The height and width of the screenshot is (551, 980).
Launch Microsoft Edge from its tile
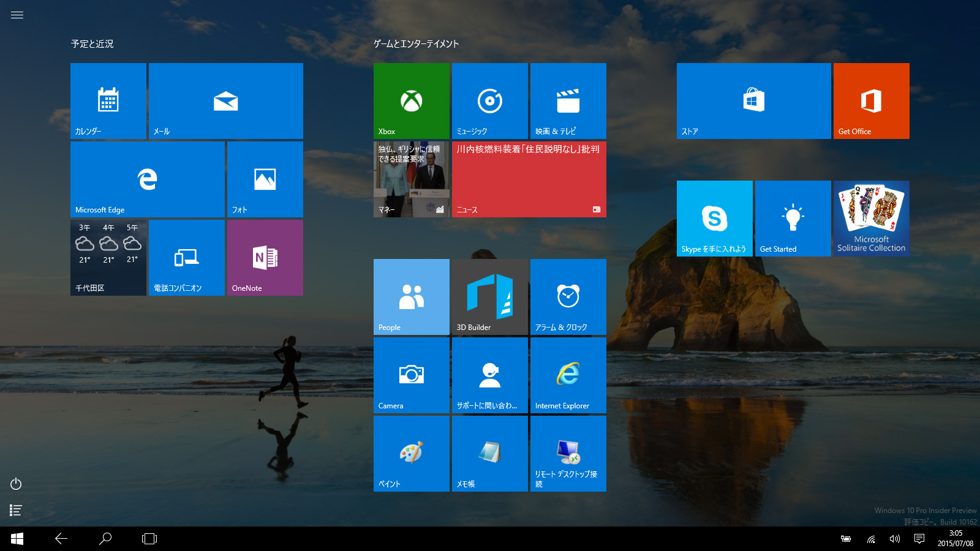(147, 179)
